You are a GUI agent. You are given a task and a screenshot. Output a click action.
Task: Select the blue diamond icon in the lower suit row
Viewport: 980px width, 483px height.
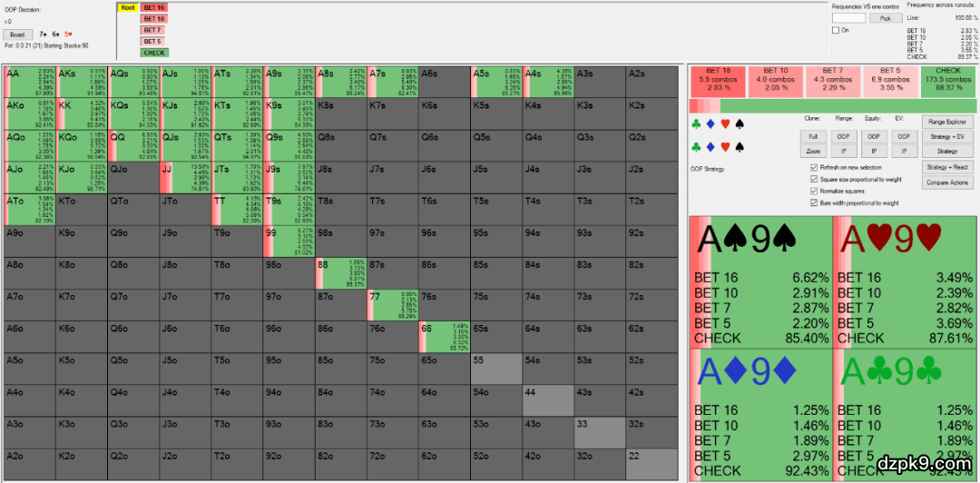click(710, 146)
